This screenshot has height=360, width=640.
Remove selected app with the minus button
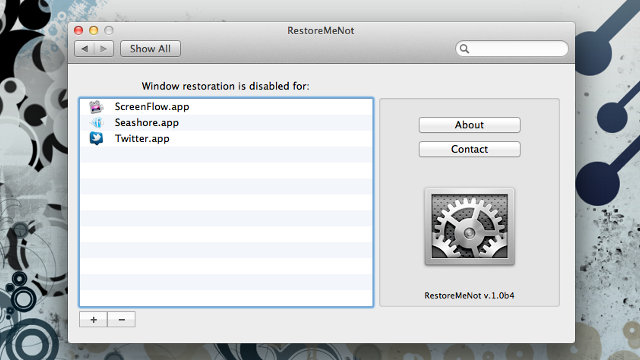point(122,320)
